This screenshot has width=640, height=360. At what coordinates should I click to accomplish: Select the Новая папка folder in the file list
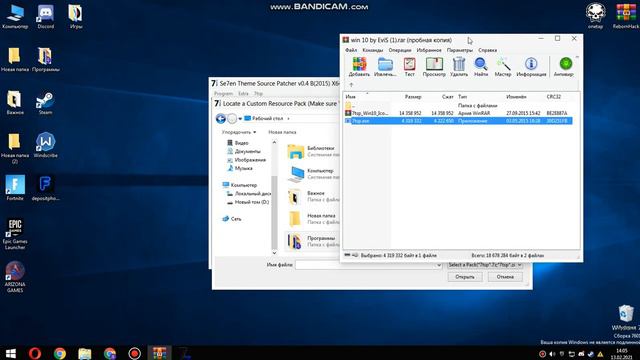(x=313, y=219)
